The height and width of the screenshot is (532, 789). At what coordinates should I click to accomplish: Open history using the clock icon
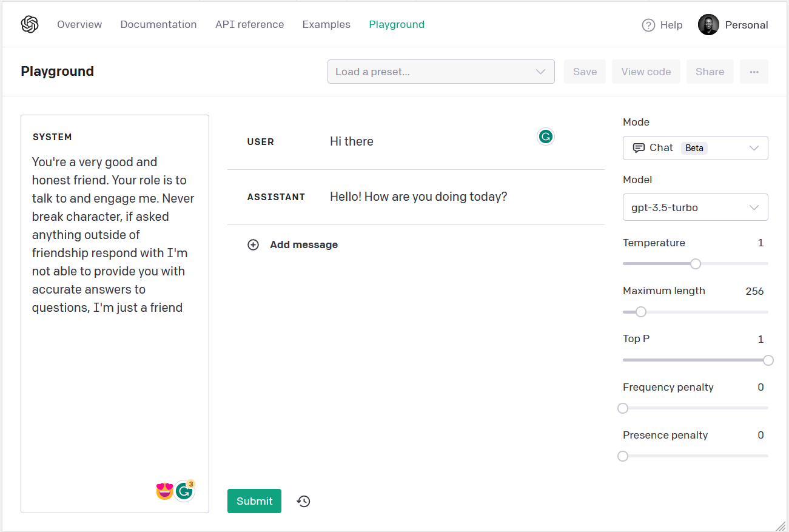[x=303, y=500]
